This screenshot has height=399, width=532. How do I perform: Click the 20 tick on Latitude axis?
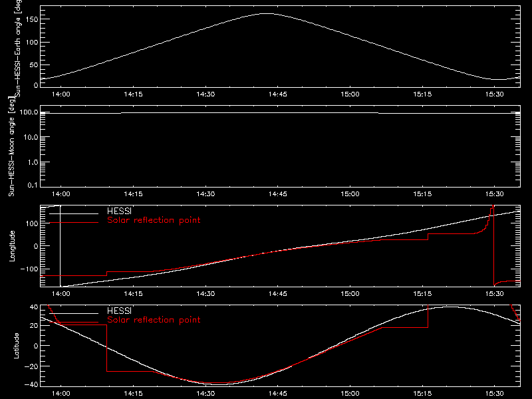[34, 326]
